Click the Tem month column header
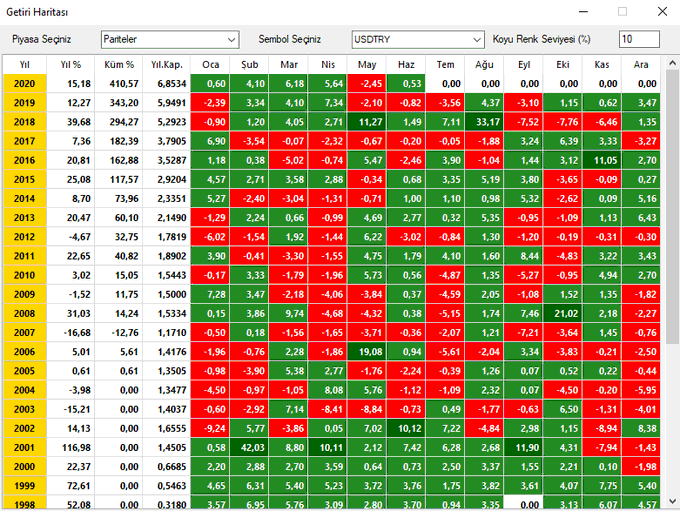Viewport: 680px width, 511px height. [445, 65]
